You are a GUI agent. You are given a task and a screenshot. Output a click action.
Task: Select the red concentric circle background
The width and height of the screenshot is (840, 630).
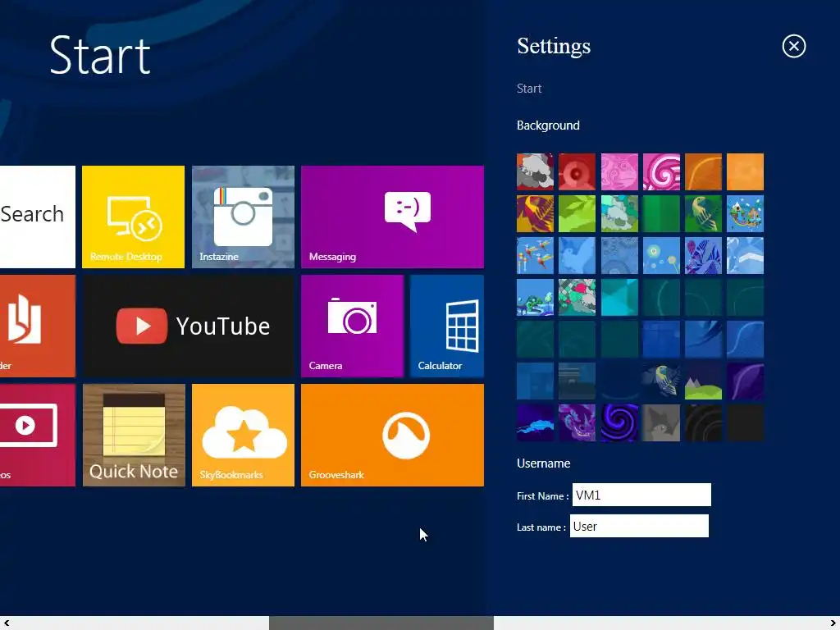pyautogui.click(x=577, y=172)
